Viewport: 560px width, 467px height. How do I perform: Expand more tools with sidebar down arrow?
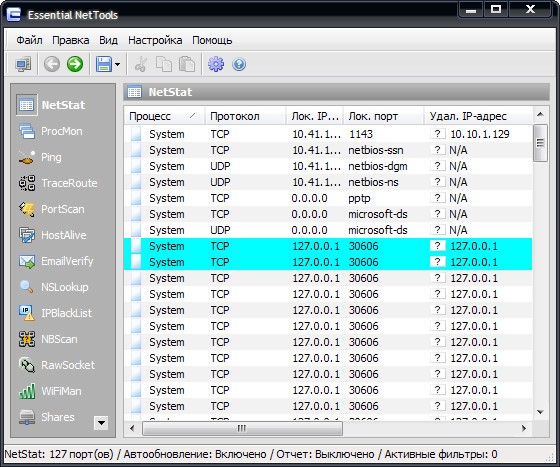101,423
